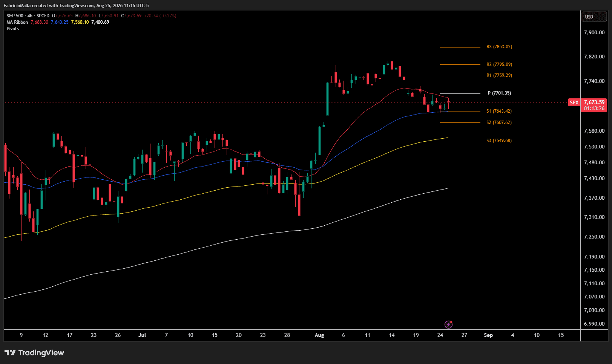
Task: Click the 7,580.00 price axis label
Action: click(594, 131)
